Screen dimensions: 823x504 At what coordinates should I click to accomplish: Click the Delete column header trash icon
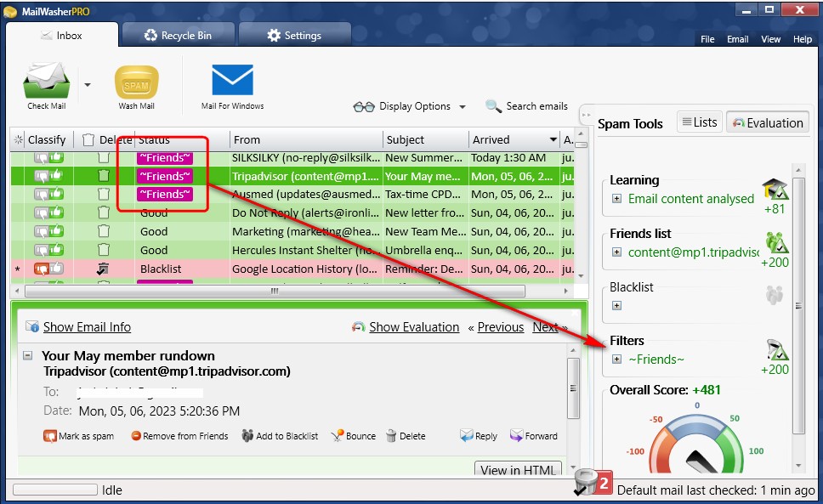click(88, 140)
